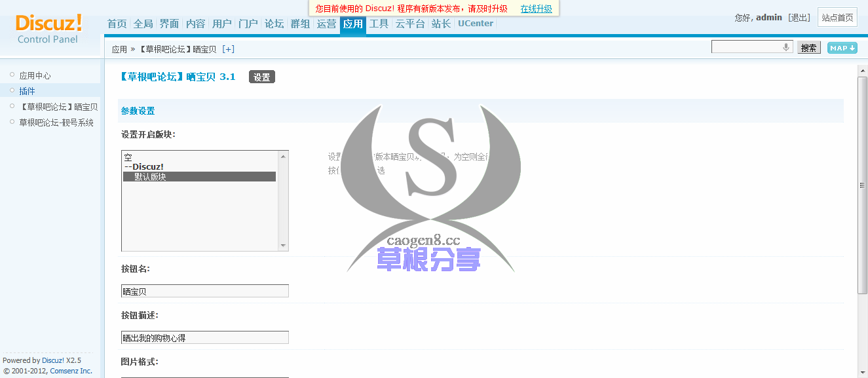Screen dimensions: 868x378
Task: Choose the --Discuz! group in list
Action: point(144,167)
